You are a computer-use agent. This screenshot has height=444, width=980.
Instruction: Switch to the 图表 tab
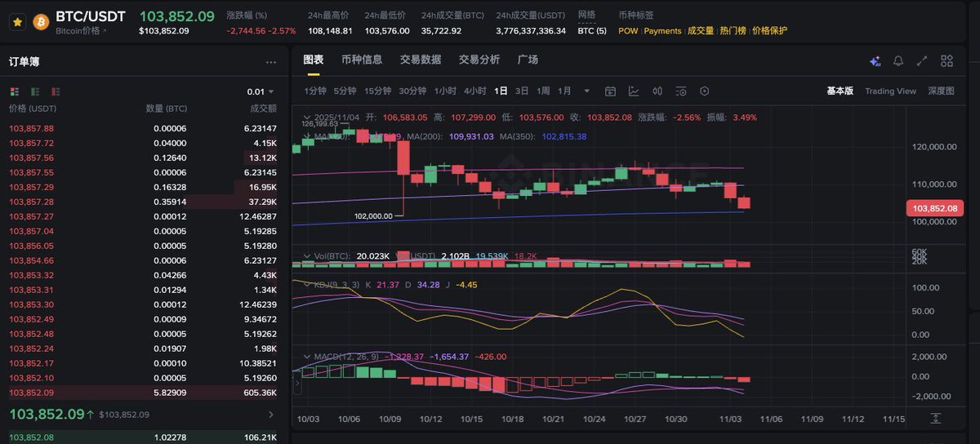pos(314,60)
